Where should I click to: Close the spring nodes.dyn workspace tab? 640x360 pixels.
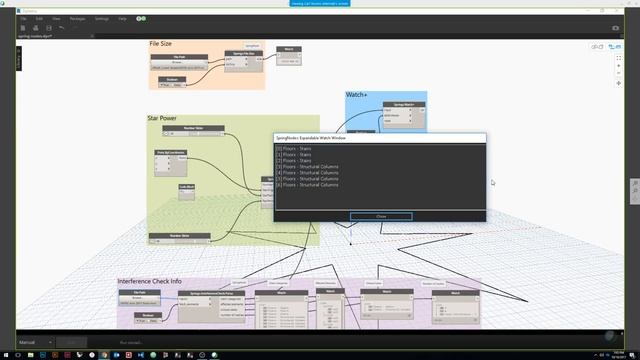[92, 36]
